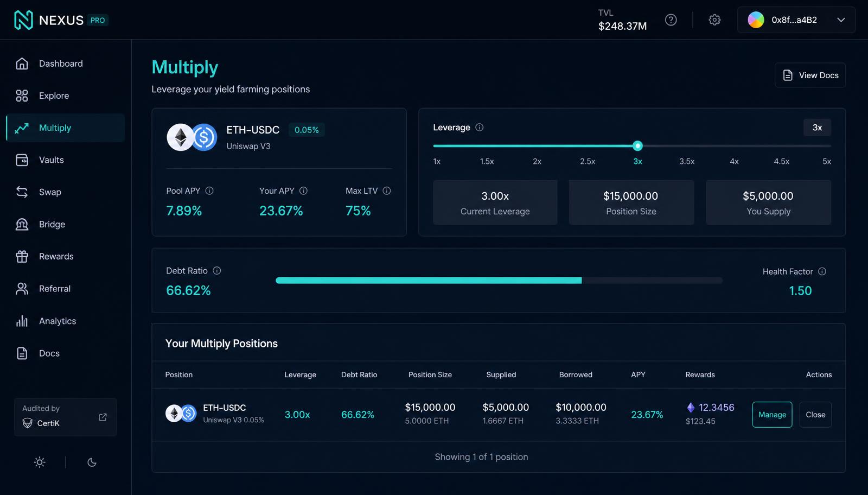
Task: Click the Health Factor info icon
Action: pyautogui.click(x=822, y=271)
